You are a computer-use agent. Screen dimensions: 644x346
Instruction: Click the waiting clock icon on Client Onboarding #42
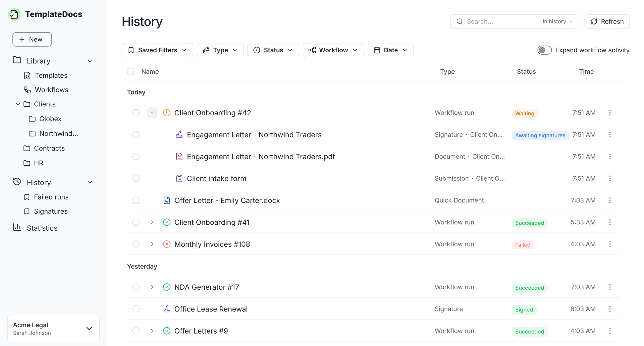coord(167,113)
